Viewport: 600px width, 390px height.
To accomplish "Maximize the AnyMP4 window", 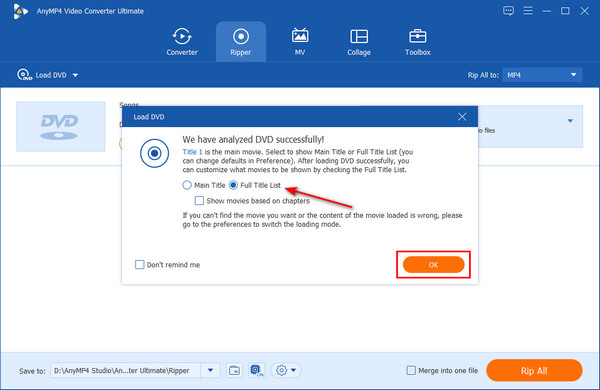I will click(x=565, y=11).
